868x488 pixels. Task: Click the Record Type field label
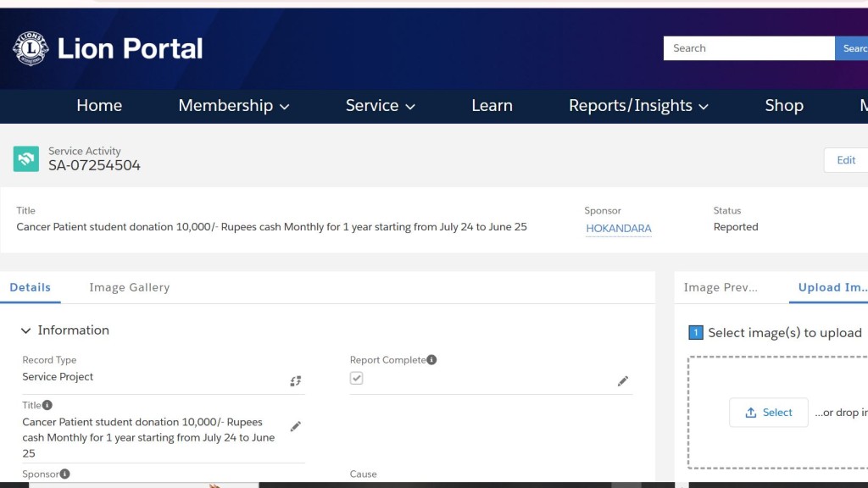tap(49, 359)
